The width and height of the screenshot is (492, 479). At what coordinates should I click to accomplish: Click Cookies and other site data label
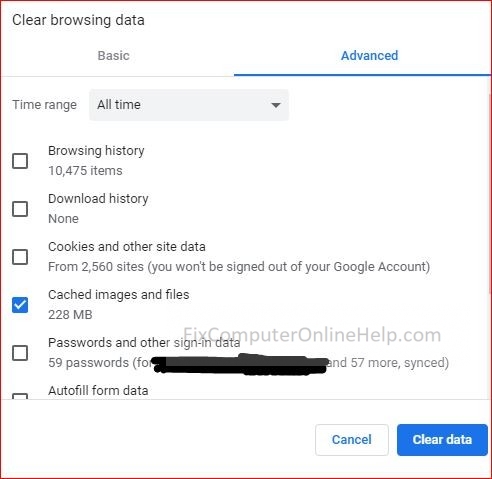click(x=127, y=247)
